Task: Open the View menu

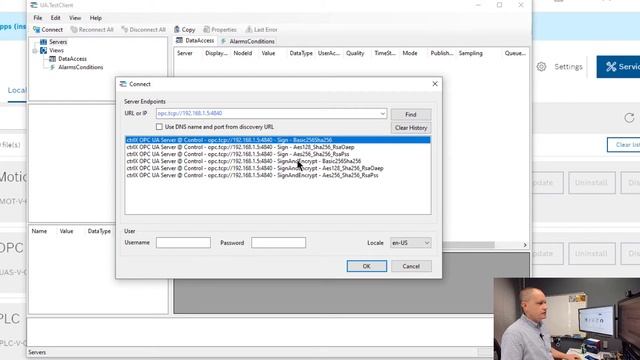Action: pos(75,18)
